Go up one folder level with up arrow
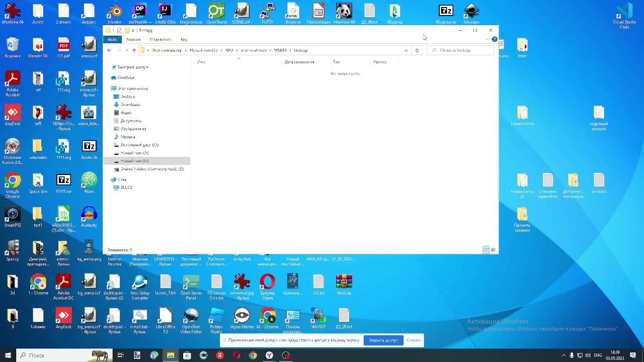This screenshot has height=362, width=644. [x=134, y=50]
